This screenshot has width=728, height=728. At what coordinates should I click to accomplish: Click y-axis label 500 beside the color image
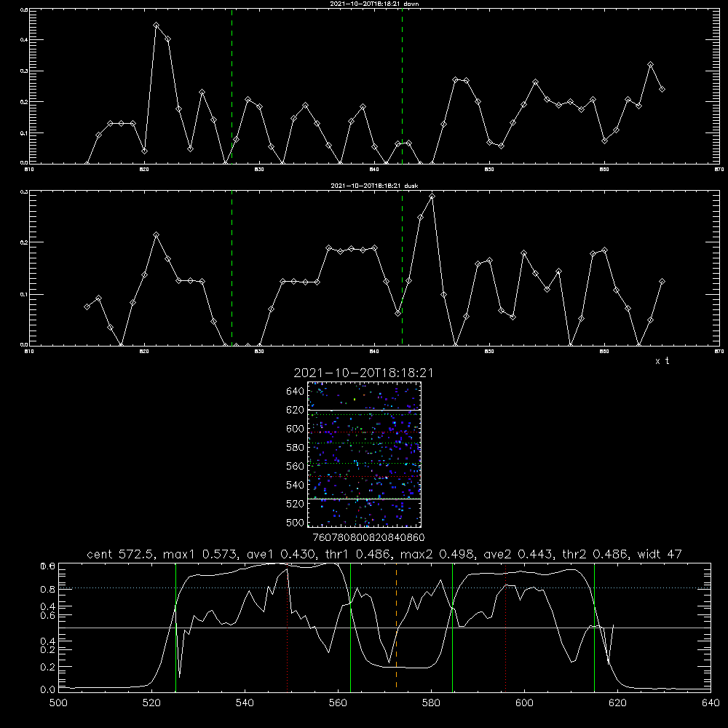click(x=296, y=522)
